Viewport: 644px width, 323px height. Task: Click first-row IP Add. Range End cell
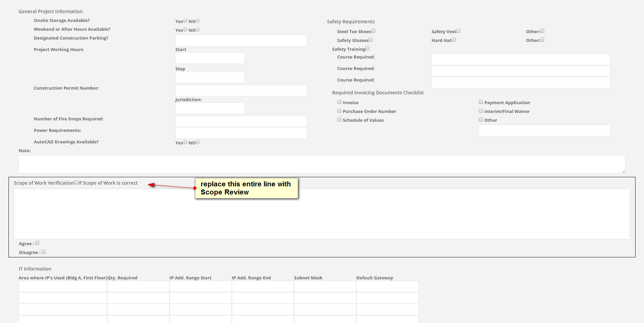coord(263,286)
